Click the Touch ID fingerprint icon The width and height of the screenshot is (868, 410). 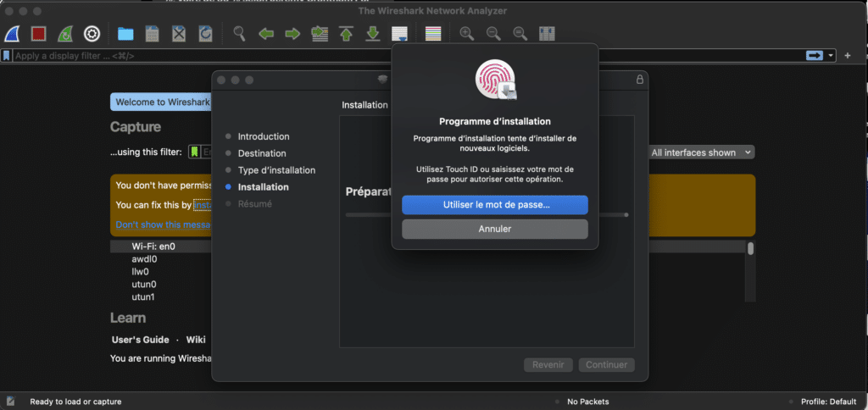[x=495, y=79]
